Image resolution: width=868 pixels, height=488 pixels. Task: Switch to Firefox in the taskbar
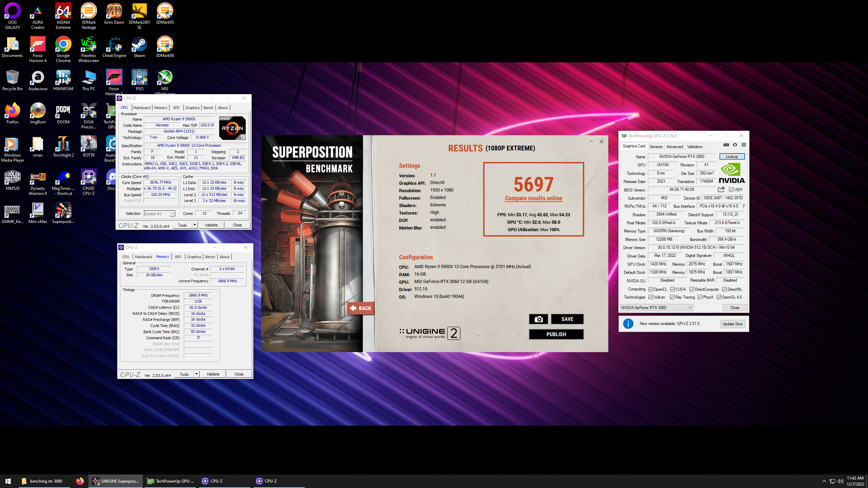(x=80, y=481)
